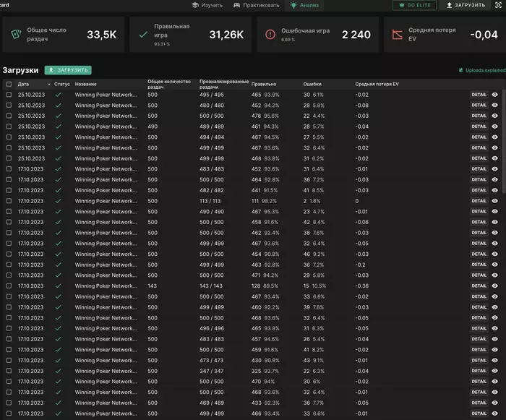506x420 pixels.
Task: Tick the checkbox on the 143 / 143 row
Action: [x=9, y=286]
